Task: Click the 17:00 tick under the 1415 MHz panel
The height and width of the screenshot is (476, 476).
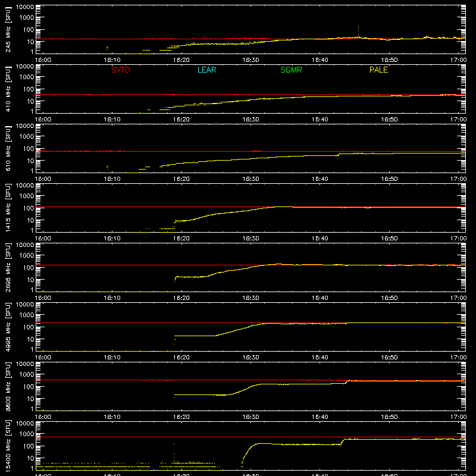Action: point(458,239)
